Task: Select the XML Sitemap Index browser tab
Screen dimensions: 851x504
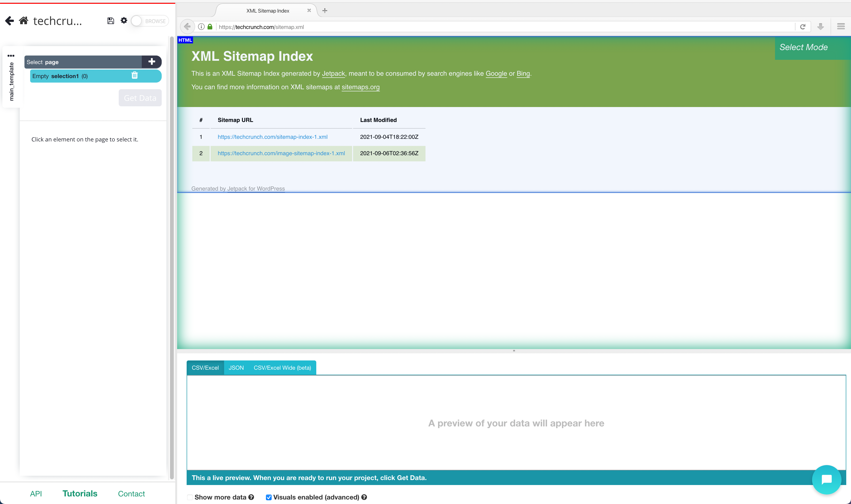Action: pyautogui.click(x=267, y=10)
